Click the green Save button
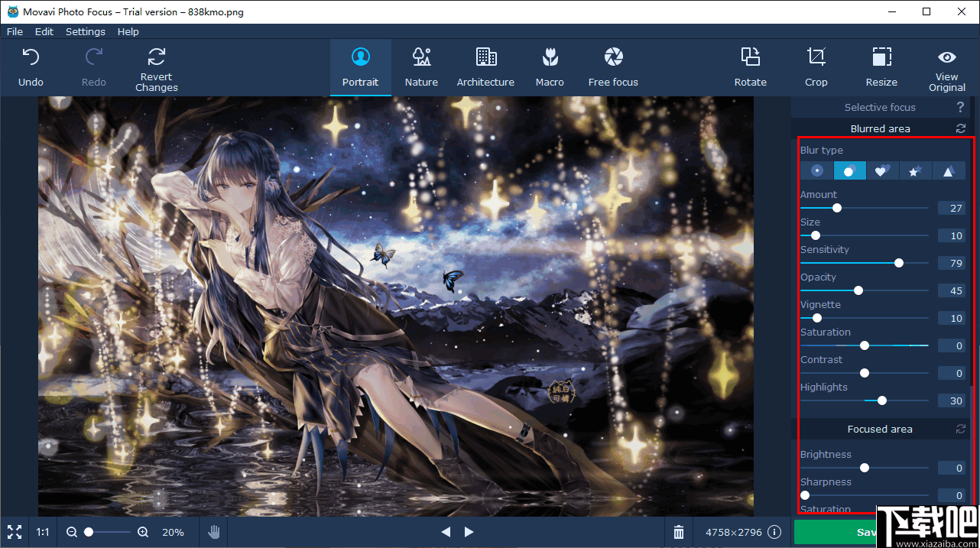The height and width of the screenshot is (548, 980). pyautogui.click(x=836, y=533)
